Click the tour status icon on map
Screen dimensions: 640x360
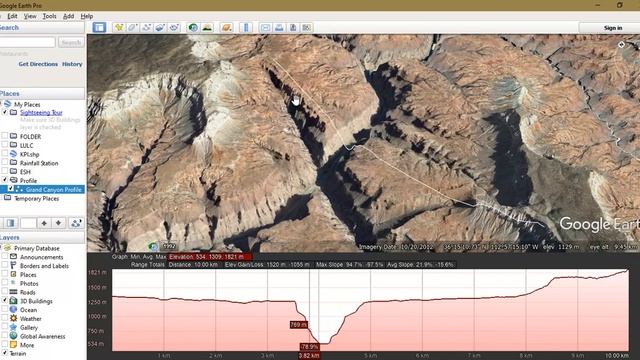(153, 246)
